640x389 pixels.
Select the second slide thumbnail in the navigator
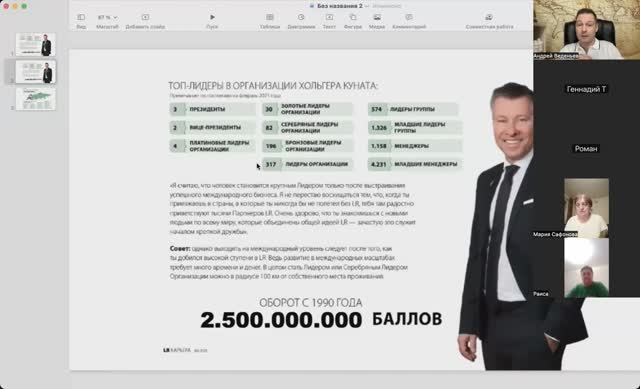click(x=36, y=72)
